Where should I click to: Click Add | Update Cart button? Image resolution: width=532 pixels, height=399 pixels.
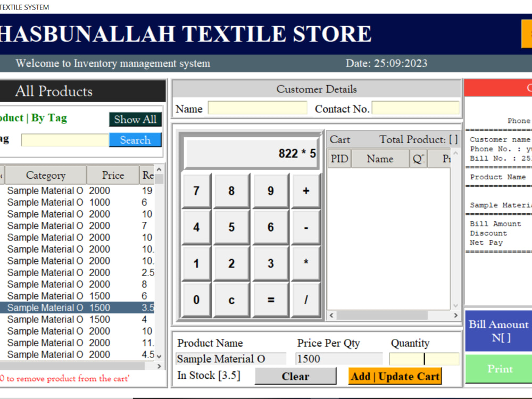[395, 376]
